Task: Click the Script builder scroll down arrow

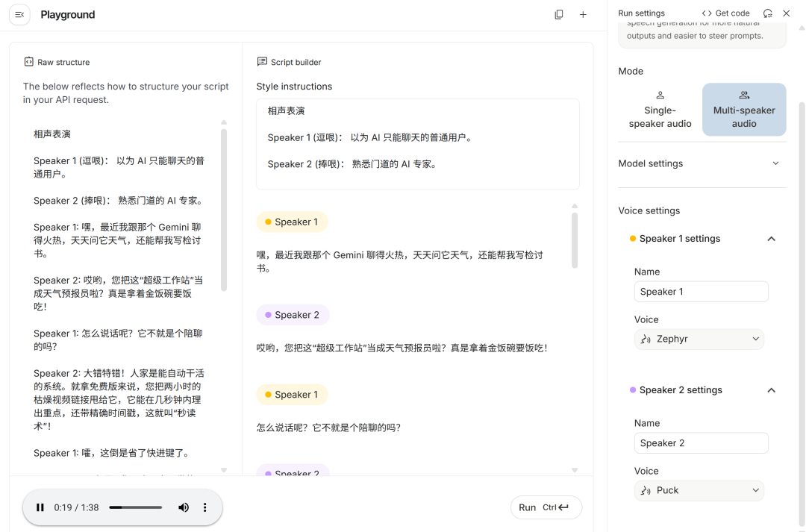Action: pyautogui.click(x=575, y=470)
